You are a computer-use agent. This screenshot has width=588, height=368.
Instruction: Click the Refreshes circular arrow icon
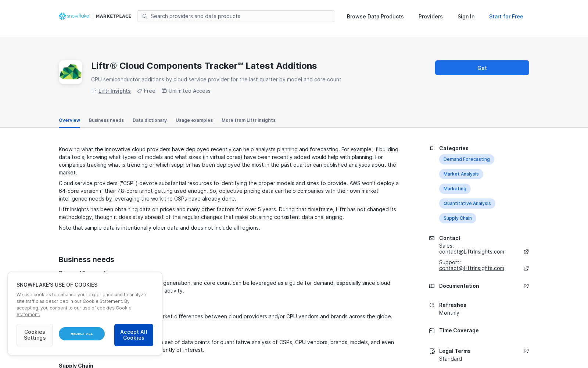[x=432, y=305]
